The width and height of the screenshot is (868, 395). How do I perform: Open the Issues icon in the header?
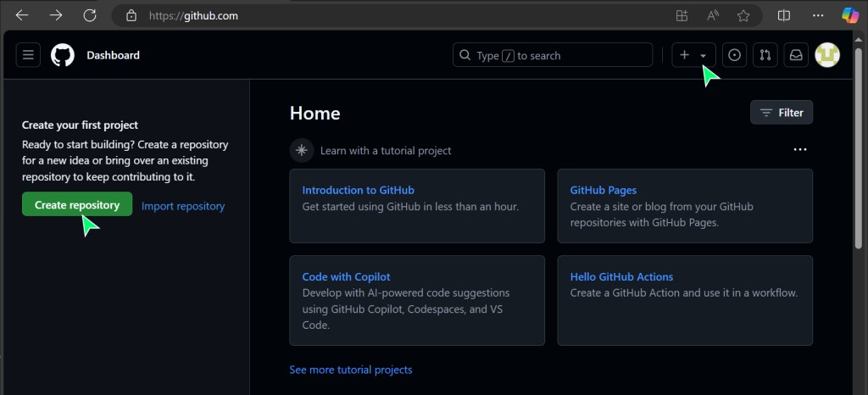pos(734,55)
